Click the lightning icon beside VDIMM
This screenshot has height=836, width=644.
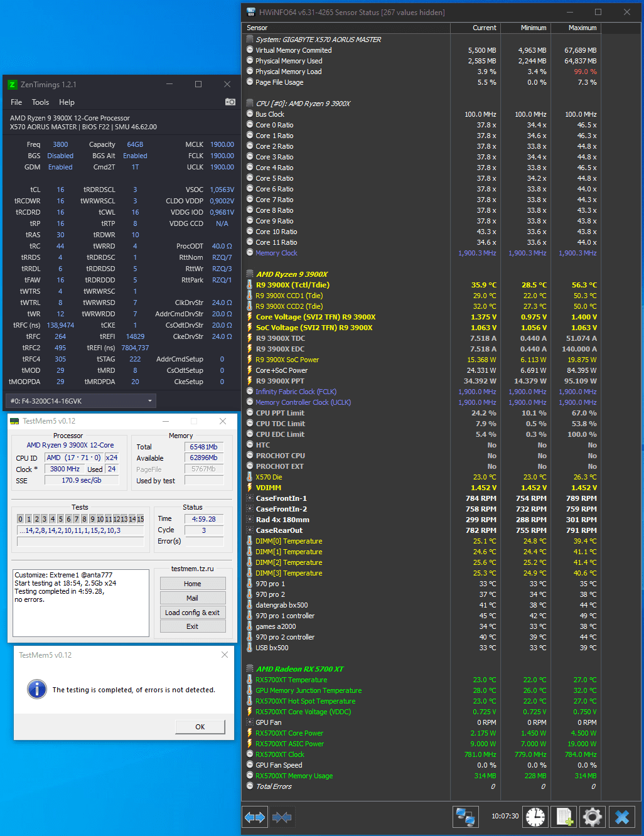tap(250, 488)
